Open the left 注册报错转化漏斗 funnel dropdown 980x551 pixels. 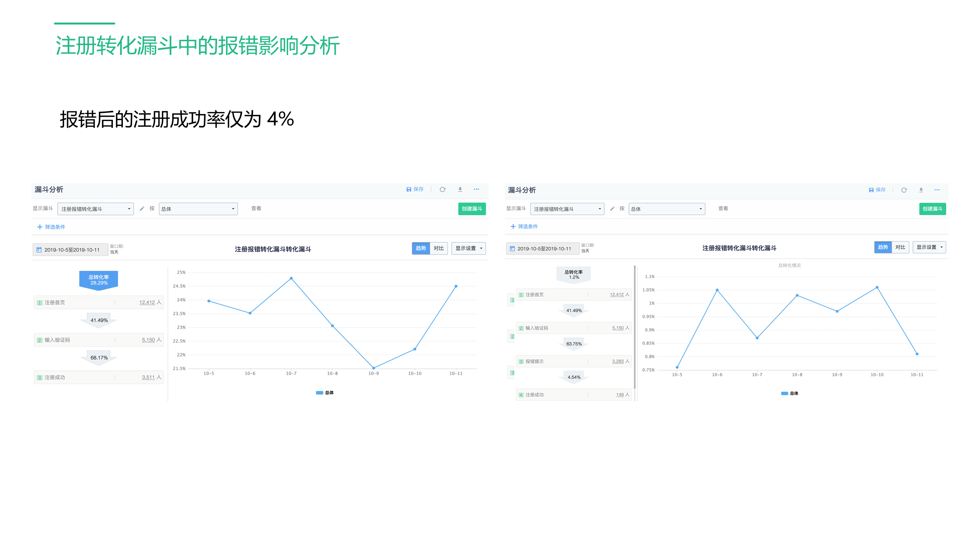click(96, 209)
